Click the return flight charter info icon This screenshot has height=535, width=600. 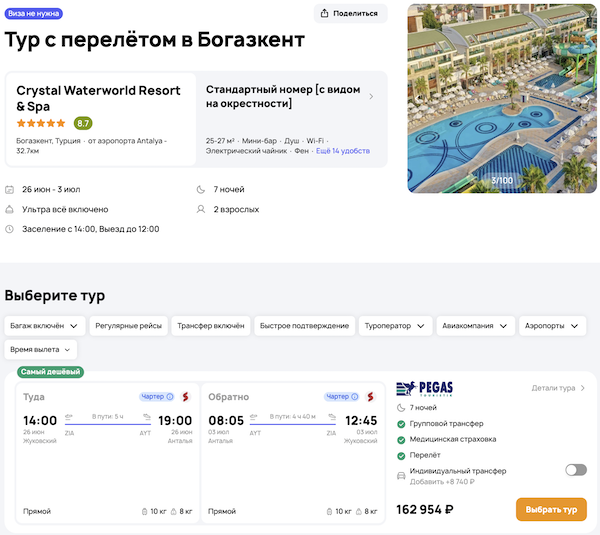click(354, 397)
